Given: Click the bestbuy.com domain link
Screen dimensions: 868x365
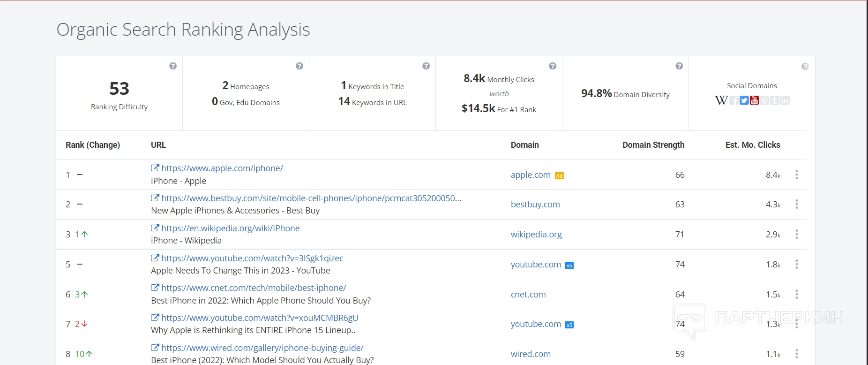Looking at the screenshot, I should pos(535,204).
